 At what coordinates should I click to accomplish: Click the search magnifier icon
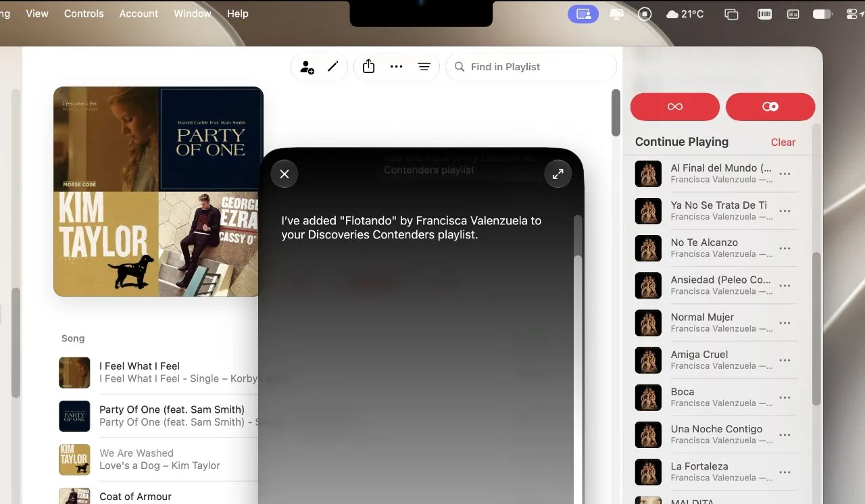[460, 67]
